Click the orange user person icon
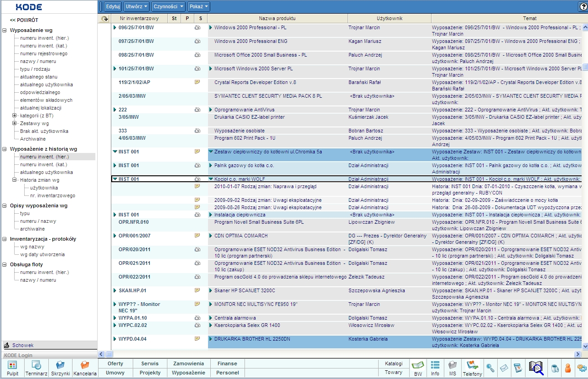 click(568, 368)
